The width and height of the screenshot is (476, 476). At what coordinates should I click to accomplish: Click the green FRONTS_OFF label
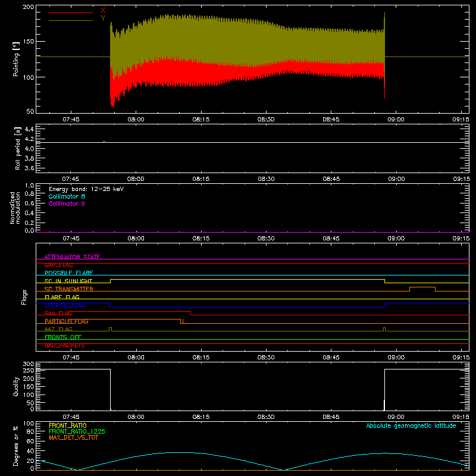[x=63, y=337]
